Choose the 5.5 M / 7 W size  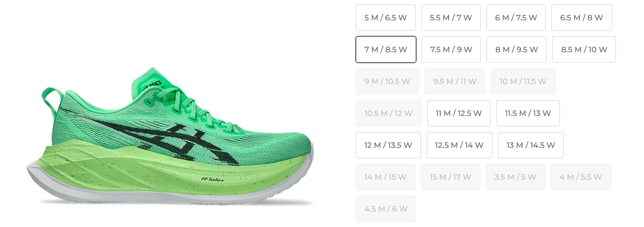(x=451, y=18)
